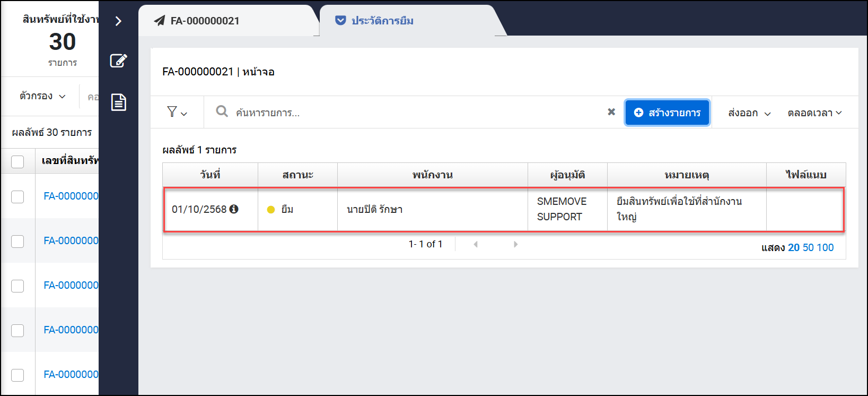Show 50 results per page
Image resolution: width=868 pixels, height=396 pixels.
pos(808,247)
